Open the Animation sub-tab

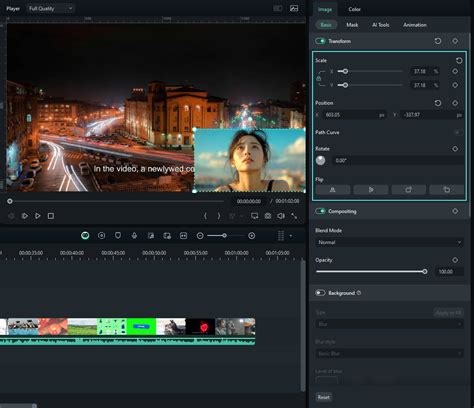pyautogui.click(x=415, y=25)
